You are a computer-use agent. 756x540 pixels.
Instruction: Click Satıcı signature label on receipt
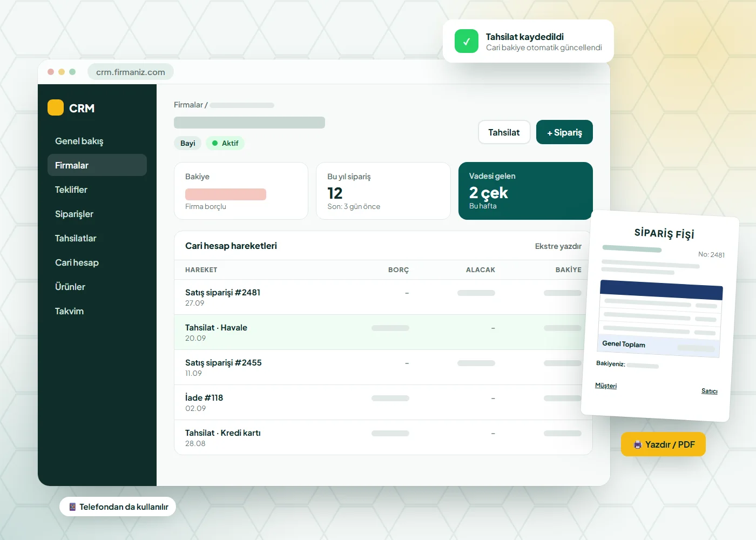[710, 391]
